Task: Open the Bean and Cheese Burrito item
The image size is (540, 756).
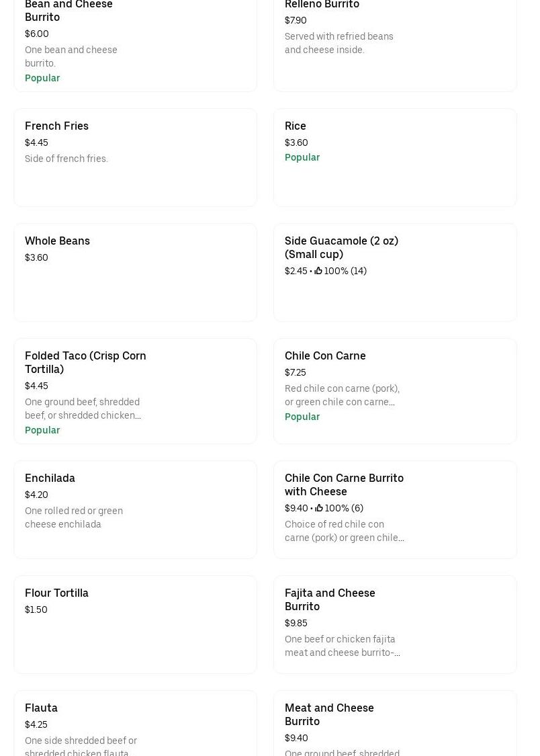Action: [x=69, y=11]
